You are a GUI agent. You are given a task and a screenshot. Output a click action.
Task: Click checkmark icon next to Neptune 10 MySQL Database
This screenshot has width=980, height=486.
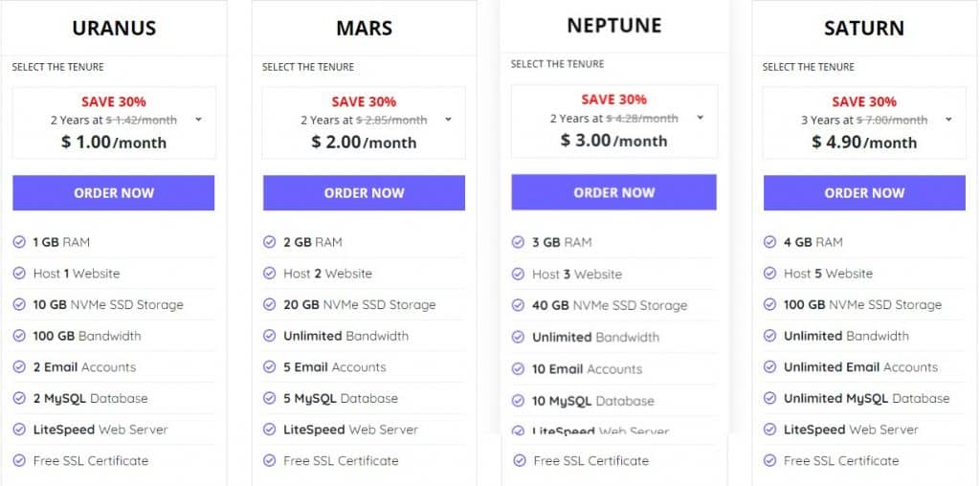[x=519, y=401]
